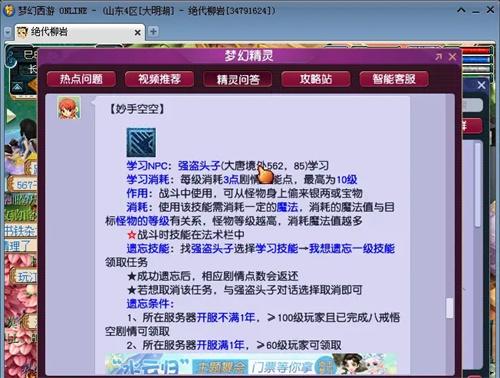500x378 pixels.
Task: Open the 攻略站 tab
Action: click(316, 79)
